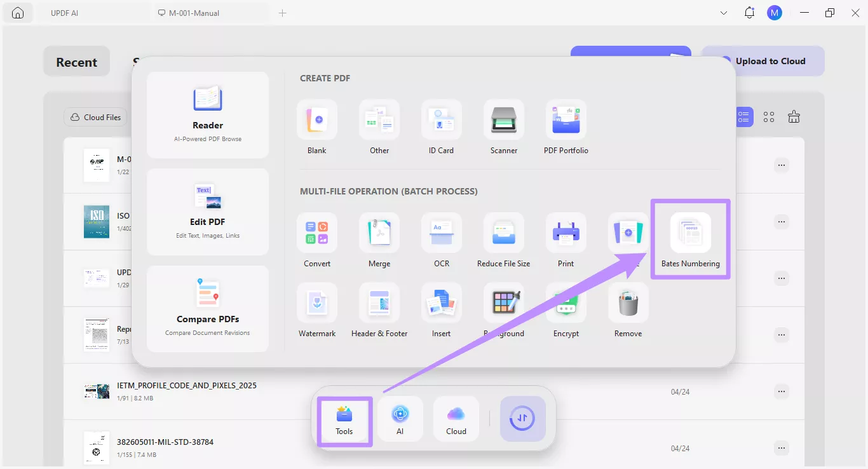Open the batch Encrypt tool

coord(566,310)
